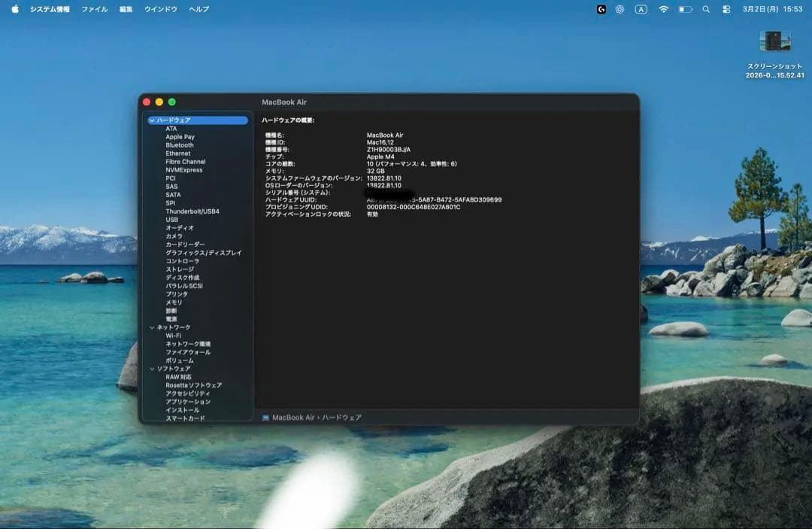Click the プロビジョニングUDID value 00008132-000C648E027A801C
Image resolution: width=812 pixels, height=529 pixels.
click(x=414, y=207)
